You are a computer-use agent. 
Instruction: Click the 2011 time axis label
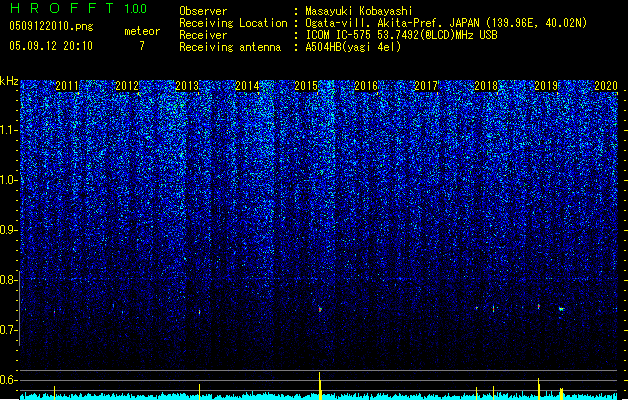point(67,86)
